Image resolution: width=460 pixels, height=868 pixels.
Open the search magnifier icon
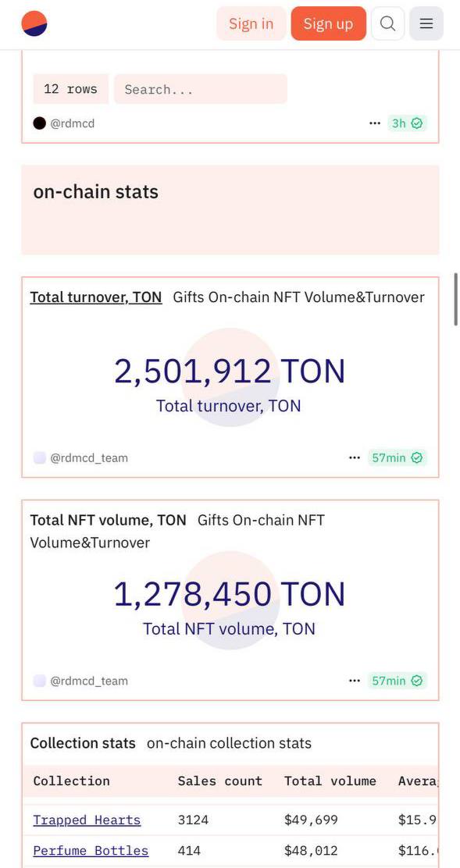point(387,23)
